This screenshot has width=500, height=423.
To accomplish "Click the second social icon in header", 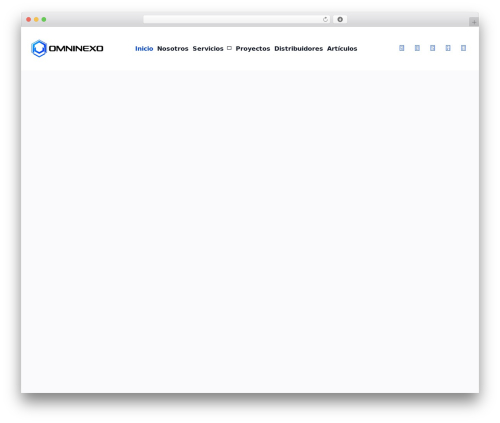I will coord(417,48).
